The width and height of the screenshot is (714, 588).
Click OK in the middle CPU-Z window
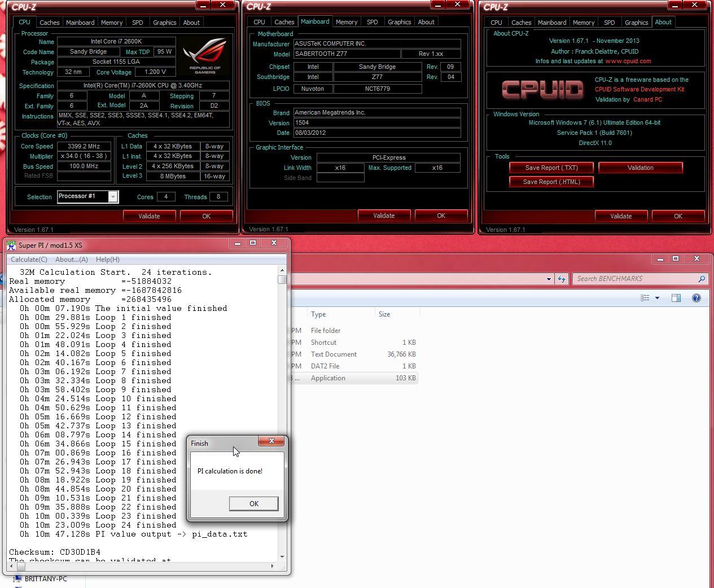441,216
